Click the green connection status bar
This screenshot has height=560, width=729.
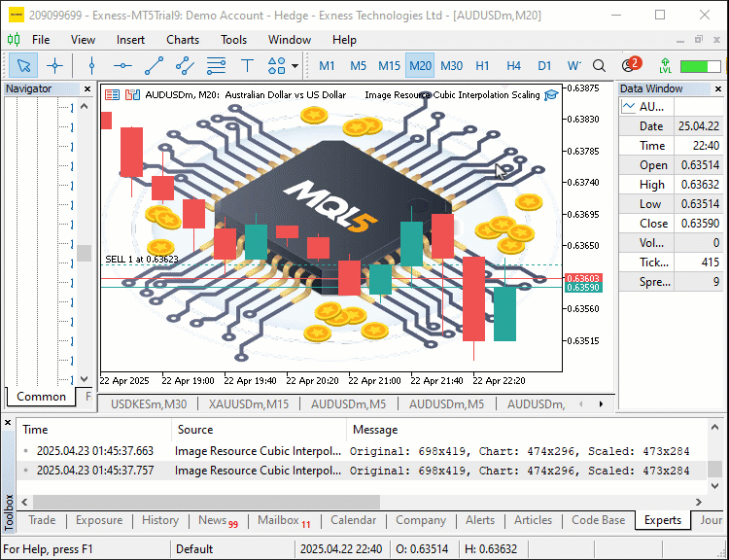tap(700, 66)
